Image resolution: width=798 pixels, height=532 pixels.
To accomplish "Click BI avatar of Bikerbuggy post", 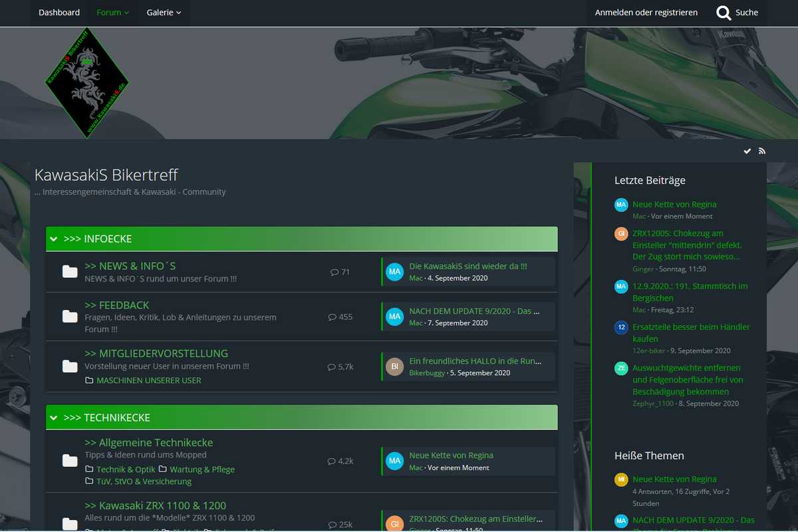I will [x=395, y=366].
